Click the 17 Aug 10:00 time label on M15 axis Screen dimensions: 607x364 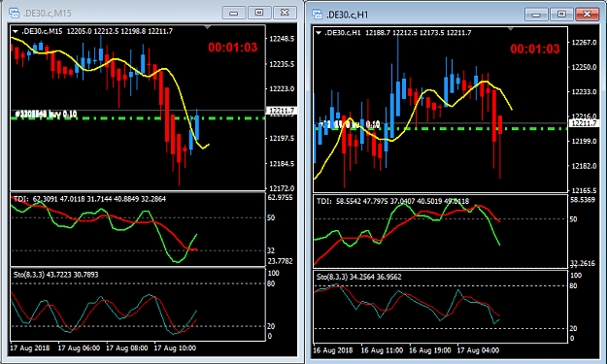coord(175,348)
